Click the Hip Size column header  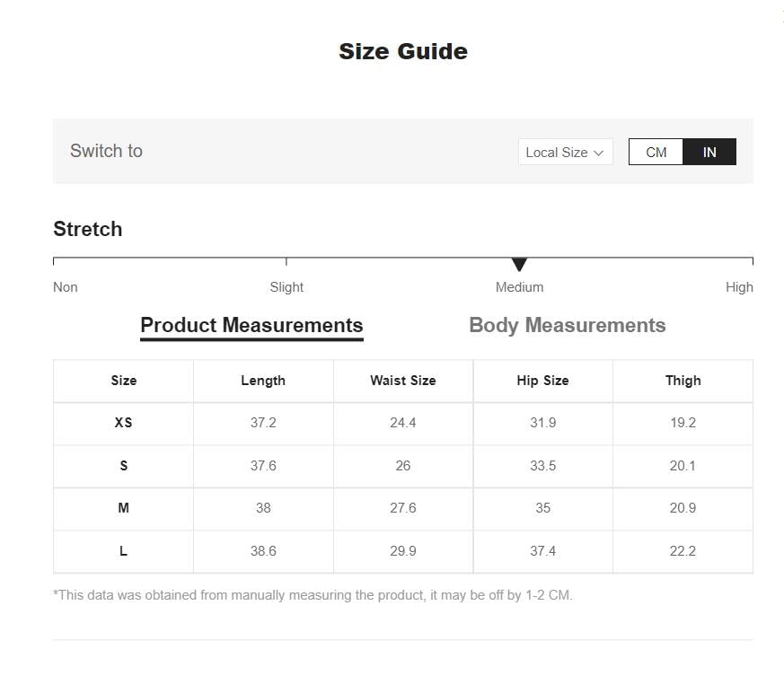coord(542,381)
